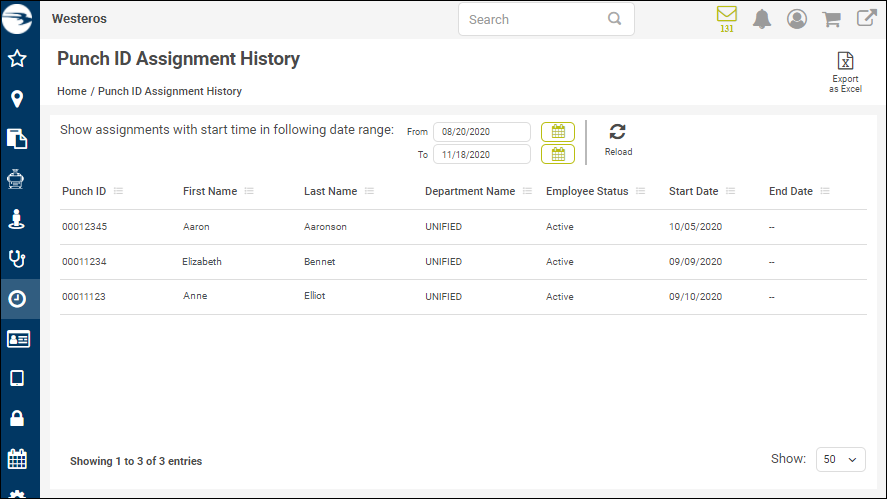Sort by Last Name column header
Image resolution: width=887 pixels, height=499 pixels.
[x=330, y=191]
